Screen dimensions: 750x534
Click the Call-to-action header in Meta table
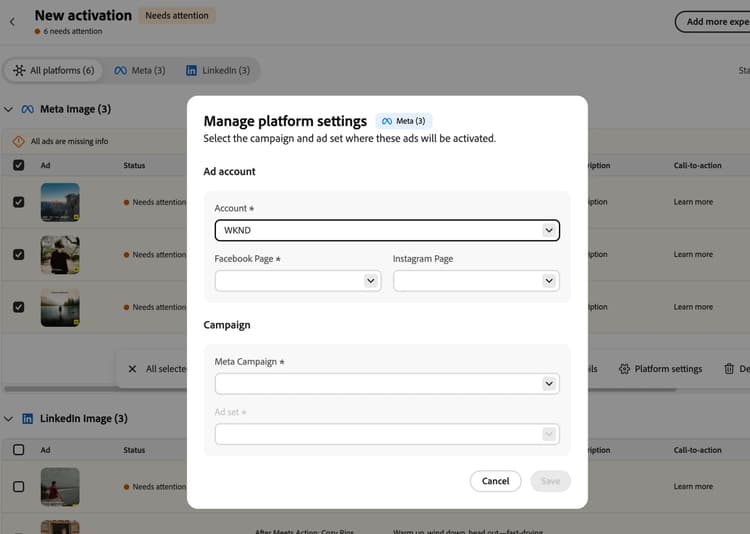click(697, 165)
